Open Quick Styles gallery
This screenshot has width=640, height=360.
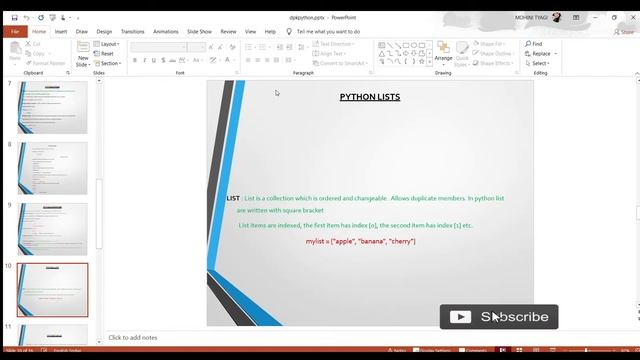point(462,54)
